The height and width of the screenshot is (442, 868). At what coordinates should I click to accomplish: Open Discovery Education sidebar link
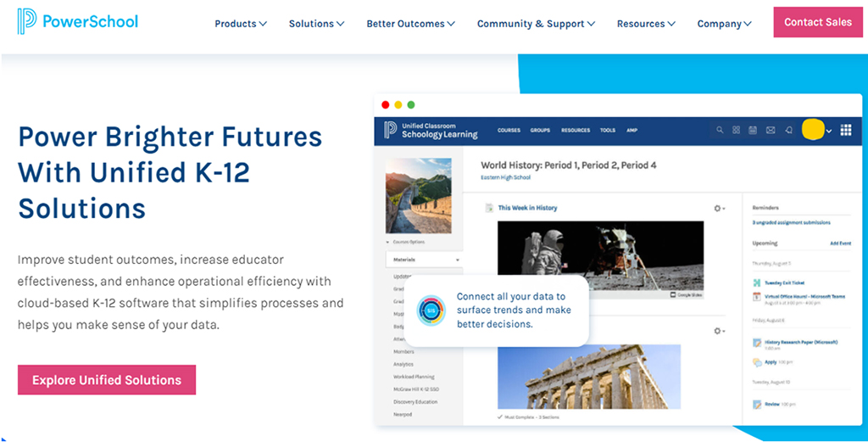point(415,401)
